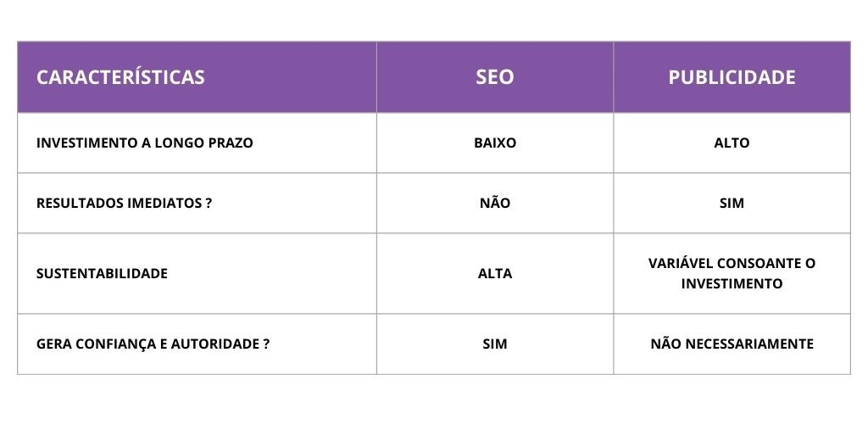This screenshot has width=868, height=425.
Task: Select the NÃO NECESSARIAMENTE cell
Action: [732, 344]
